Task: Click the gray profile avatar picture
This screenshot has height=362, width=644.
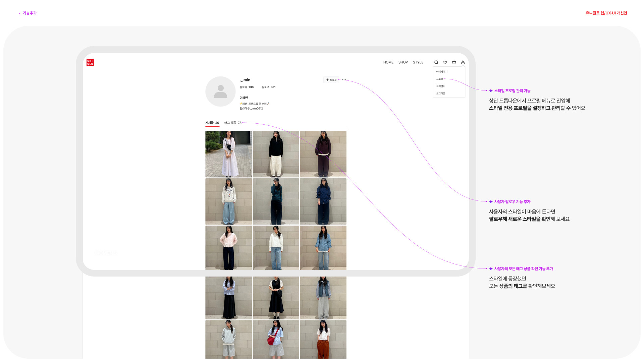Action: point(220,92)
